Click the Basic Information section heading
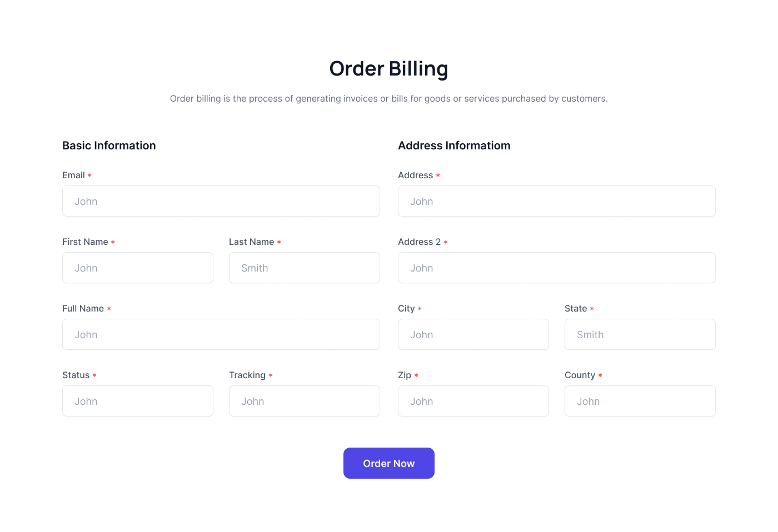This screenshot has height=532, width=778. click(x=109, y=145)
